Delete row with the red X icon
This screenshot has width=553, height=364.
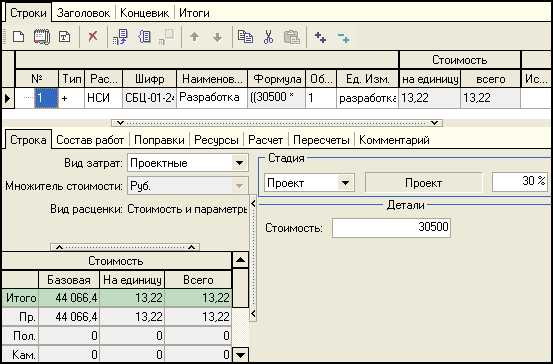click(x=93, y=36)
